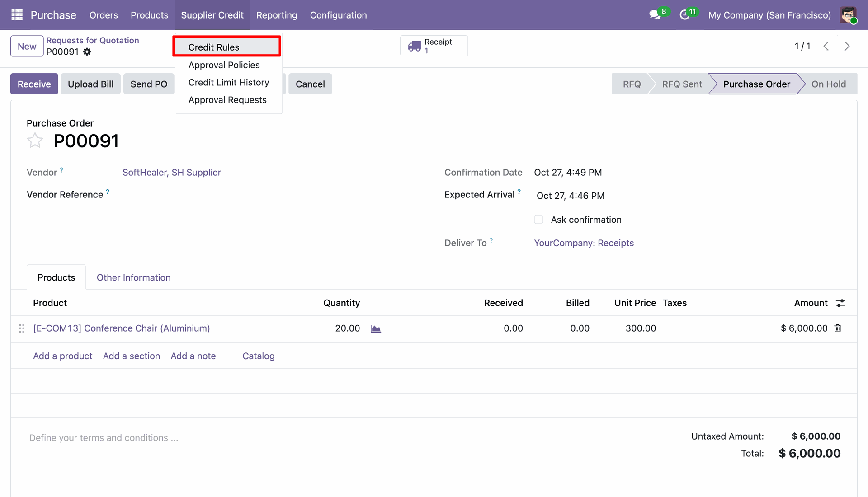Open the conversations chat icon
868x497 pixels.
click(655, 15)
